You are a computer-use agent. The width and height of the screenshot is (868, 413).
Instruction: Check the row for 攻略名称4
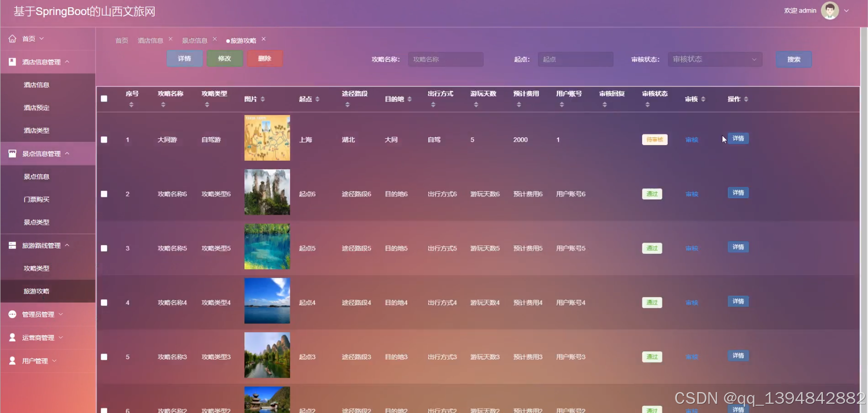(104, 303)
